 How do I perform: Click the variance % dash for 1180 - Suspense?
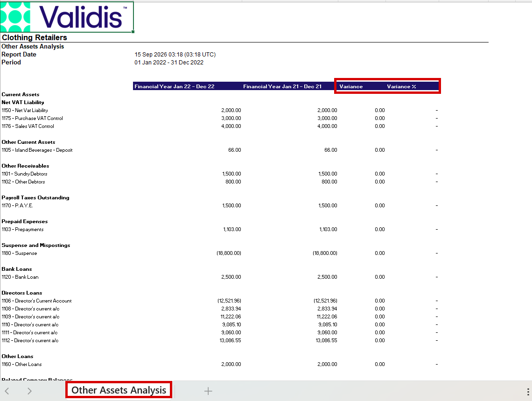coord(437,253)
